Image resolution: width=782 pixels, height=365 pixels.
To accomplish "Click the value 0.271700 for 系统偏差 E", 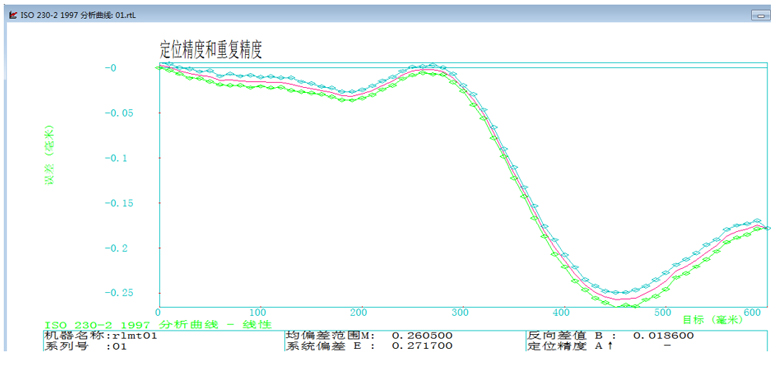I will click(422, 346).
